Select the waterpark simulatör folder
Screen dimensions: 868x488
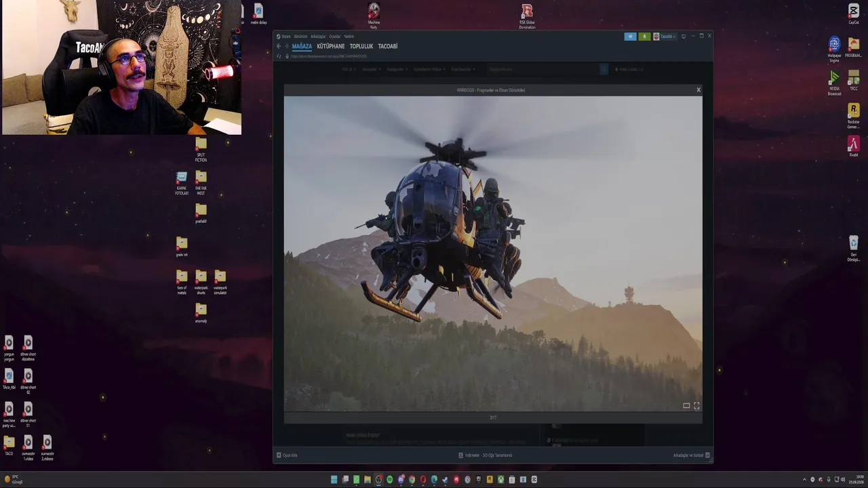[220, 283]
